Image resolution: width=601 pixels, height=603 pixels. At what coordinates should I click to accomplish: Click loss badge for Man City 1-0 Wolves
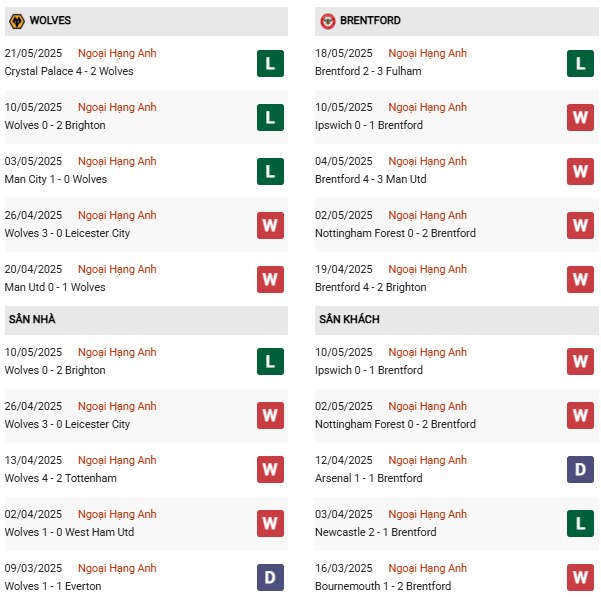point(270,171)
